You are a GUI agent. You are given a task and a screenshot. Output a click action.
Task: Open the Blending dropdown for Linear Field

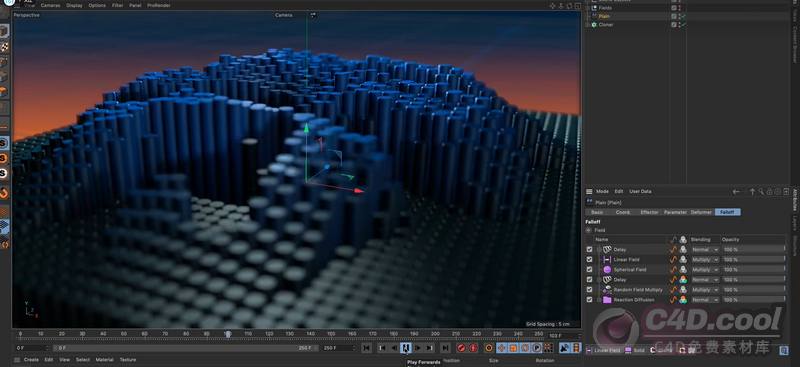(x=705, y=260)
